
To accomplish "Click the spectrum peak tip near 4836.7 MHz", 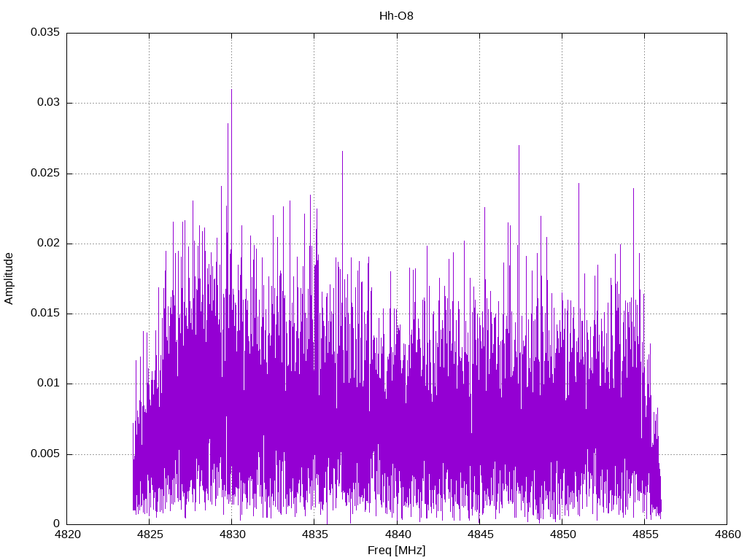I will click(x=342, y=152).
